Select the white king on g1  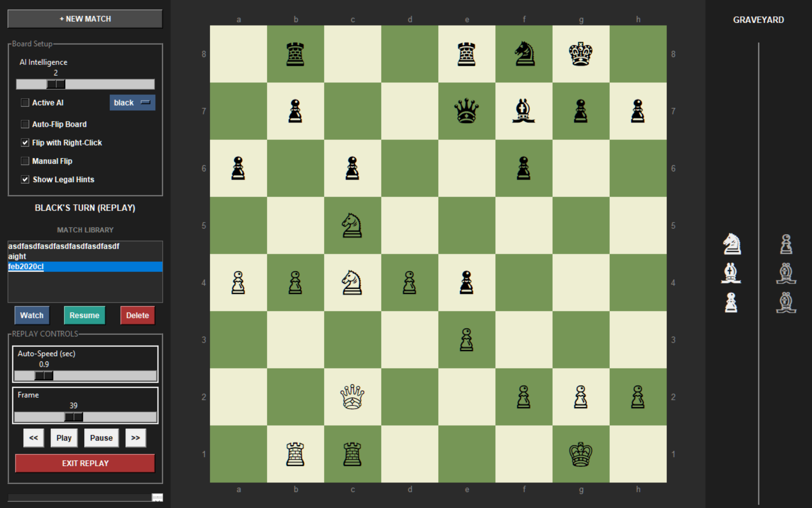581,454
